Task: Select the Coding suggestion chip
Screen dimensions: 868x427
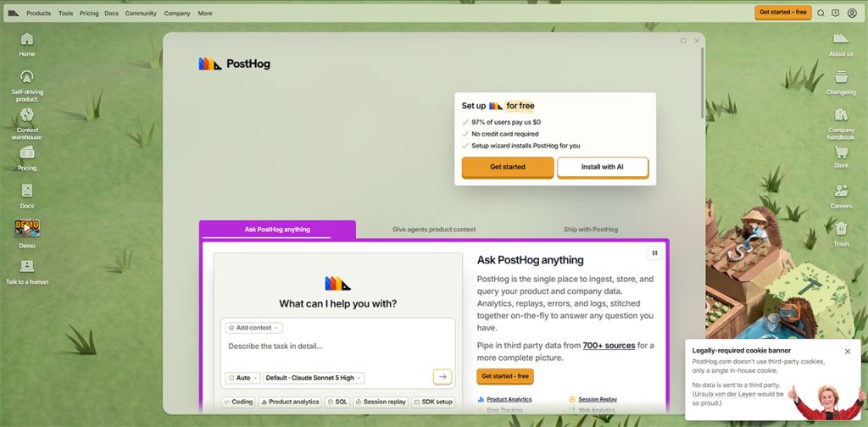Action: pos(238,402)
